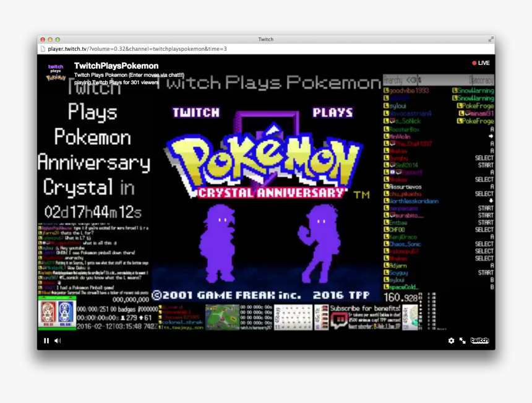The width and height of the screenshot is (532, 403).
Task: Enter window full screen via title bar arrows
Action: point(491,40)
